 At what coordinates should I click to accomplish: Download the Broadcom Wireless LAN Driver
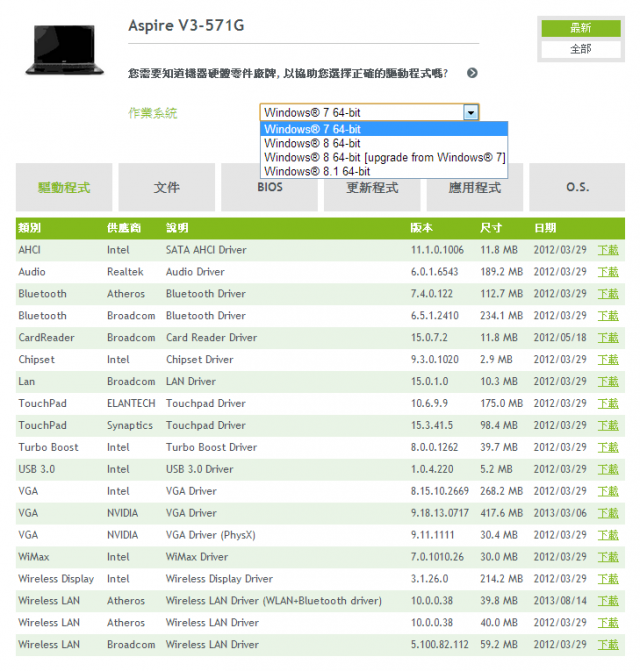tap(608, 645)
